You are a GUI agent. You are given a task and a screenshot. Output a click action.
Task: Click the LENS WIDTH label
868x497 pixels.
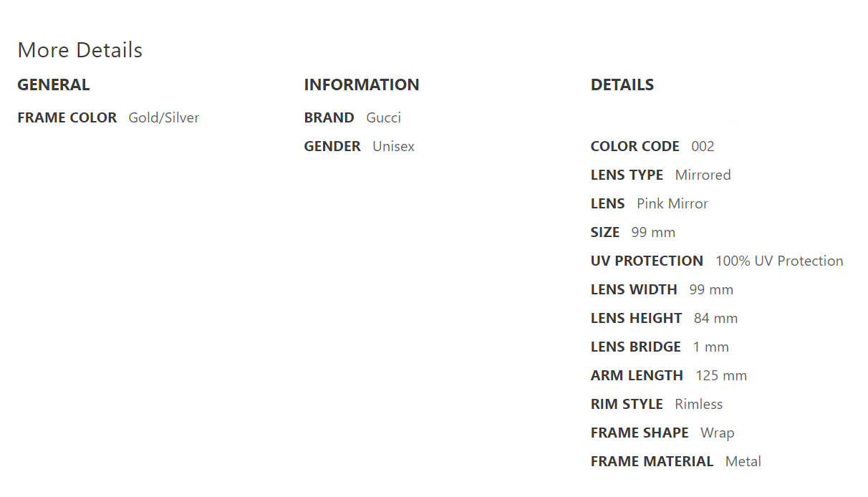coord(634,289)
